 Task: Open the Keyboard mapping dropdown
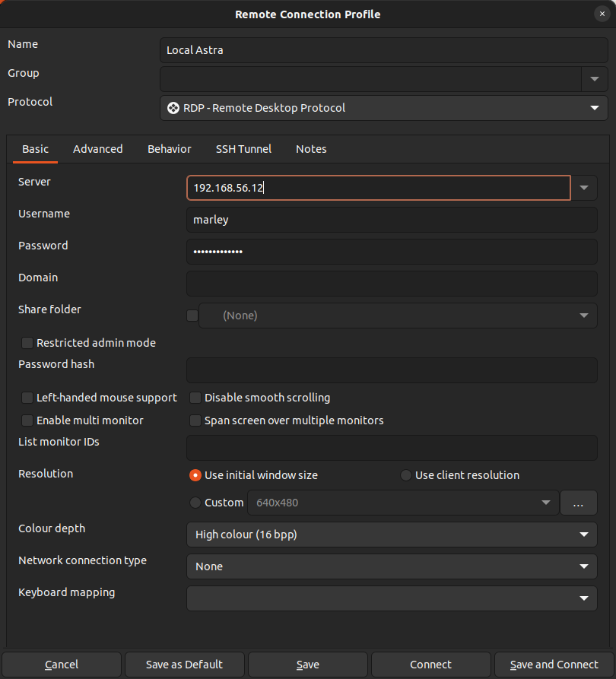(392, 598)
